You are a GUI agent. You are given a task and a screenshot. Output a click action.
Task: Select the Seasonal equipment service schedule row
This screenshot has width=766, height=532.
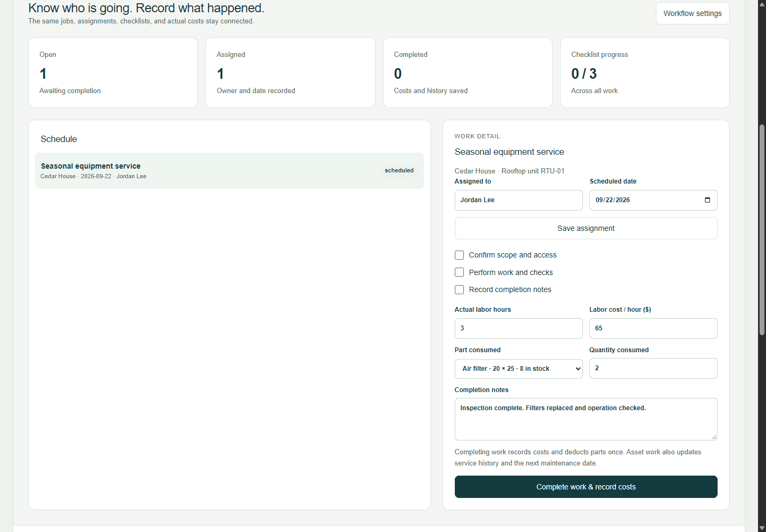[229, 171]
